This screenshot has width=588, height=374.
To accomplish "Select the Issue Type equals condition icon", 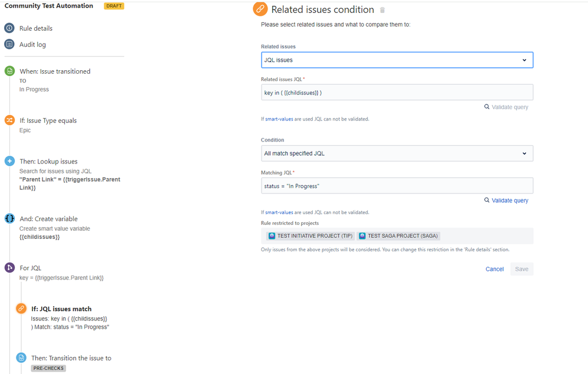I will pos(10,120).
